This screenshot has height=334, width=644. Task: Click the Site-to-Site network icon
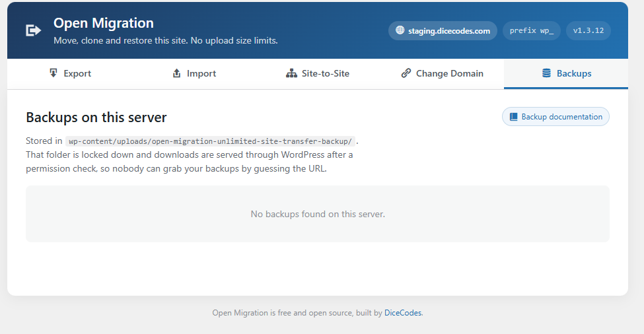pos(291,73)
